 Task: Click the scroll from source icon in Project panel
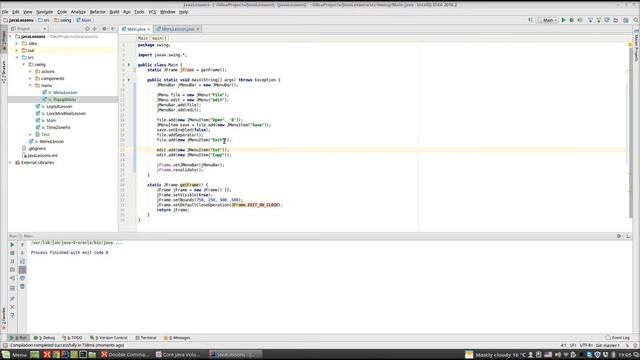87,29
